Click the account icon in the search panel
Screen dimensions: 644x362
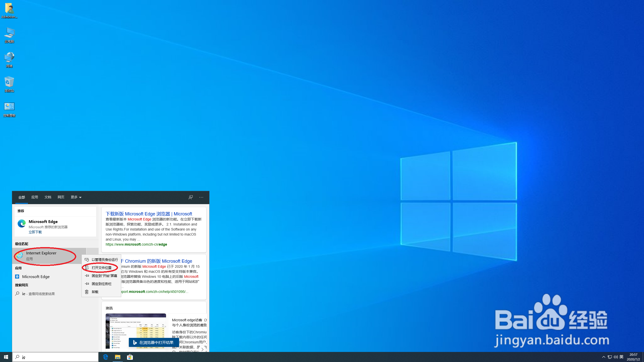tap(190, 197)
